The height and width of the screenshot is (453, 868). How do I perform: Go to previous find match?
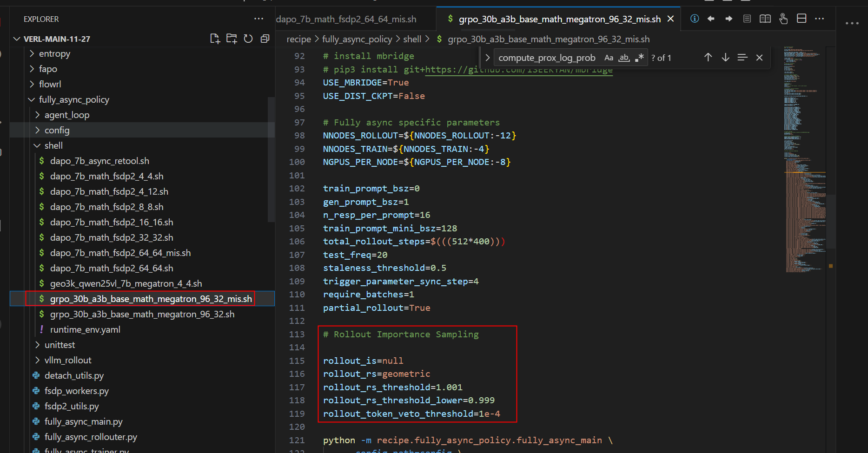708,57
